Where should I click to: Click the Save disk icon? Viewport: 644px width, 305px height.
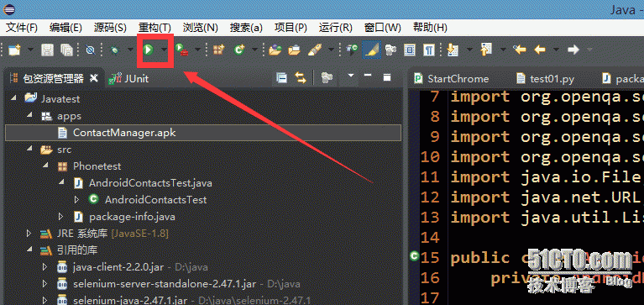click(48, 50)
